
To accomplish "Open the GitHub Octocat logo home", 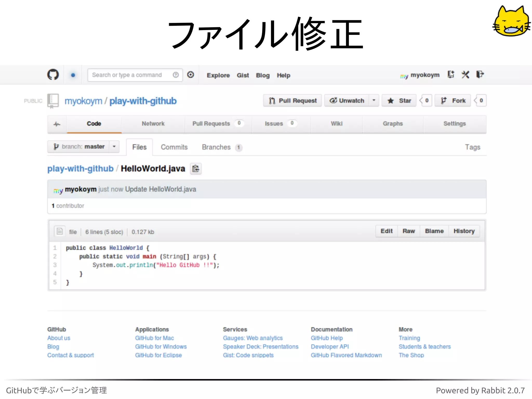I will [x=53, y=75].
